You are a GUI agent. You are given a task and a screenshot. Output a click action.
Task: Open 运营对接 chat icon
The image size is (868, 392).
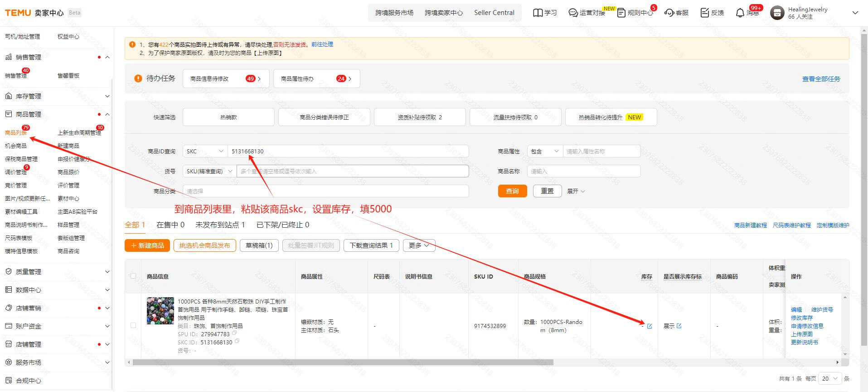coord(573,13)
